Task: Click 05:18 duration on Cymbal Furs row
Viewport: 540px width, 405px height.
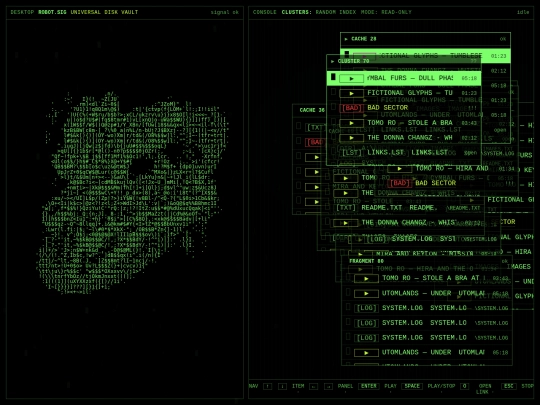Action: coord(469,79)
